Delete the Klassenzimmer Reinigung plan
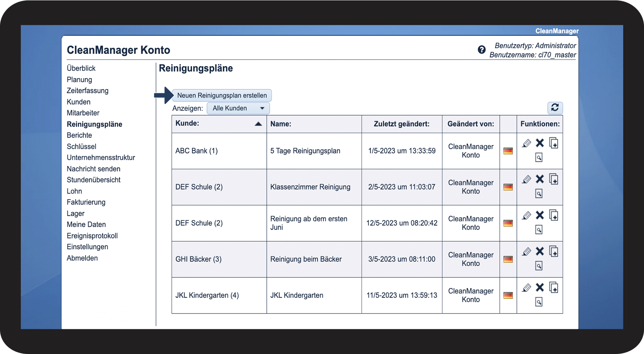Viewport: 644px width, 354px height. (540, 179)
